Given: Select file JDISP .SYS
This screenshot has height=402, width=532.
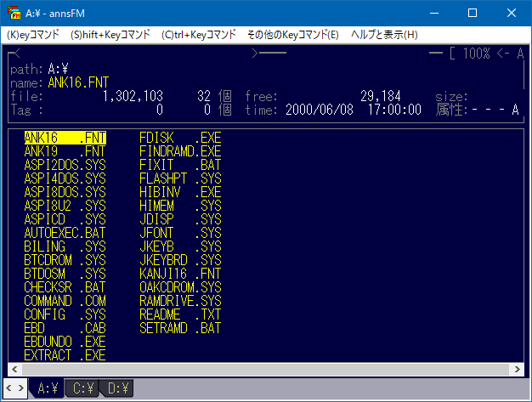Looking at the screenshot, I should (x=180, y=219).
